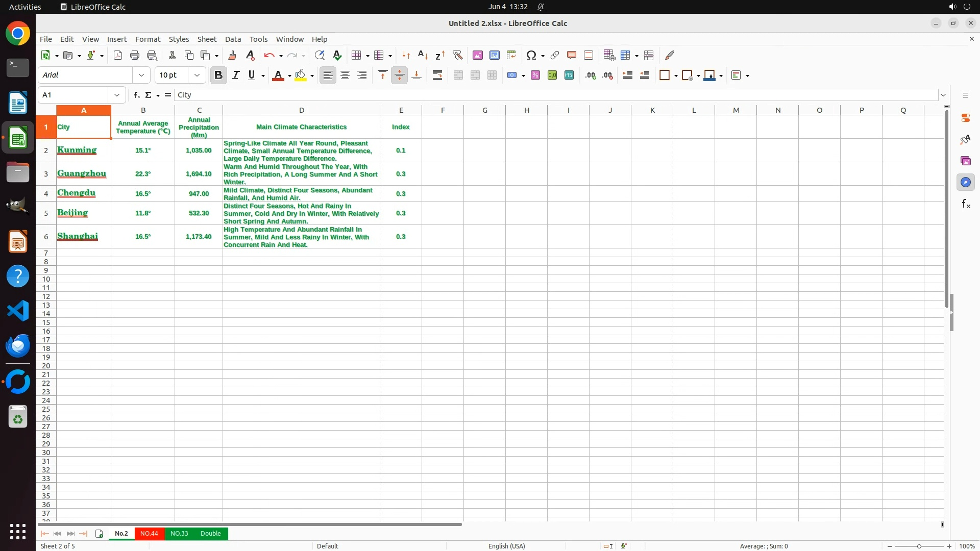
Task: Switch to the NO.44 sheet tab
Action: coord(149,533)
